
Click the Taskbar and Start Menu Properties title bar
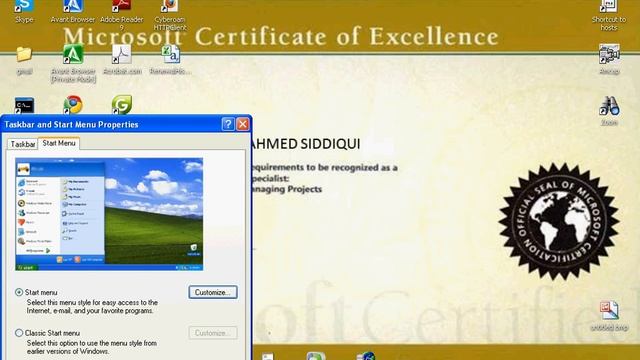pyautogui.click(x=110, y=124)
